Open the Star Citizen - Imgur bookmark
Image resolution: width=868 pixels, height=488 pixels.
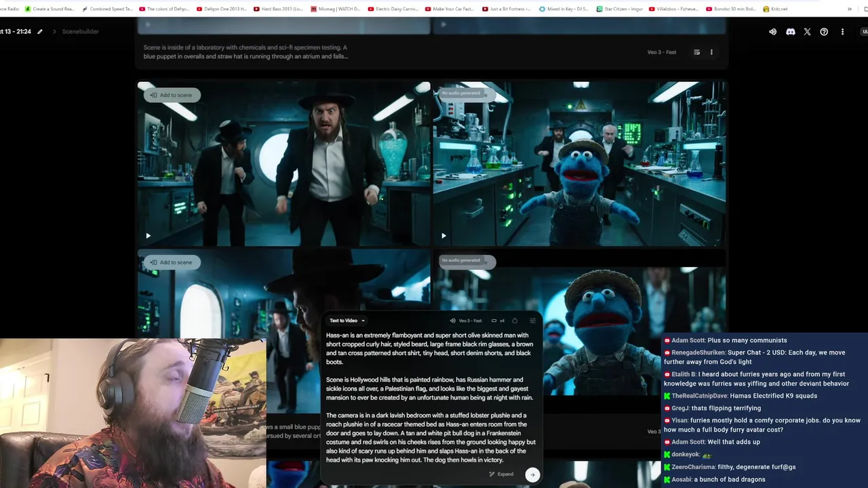click(x=620, y=9)
